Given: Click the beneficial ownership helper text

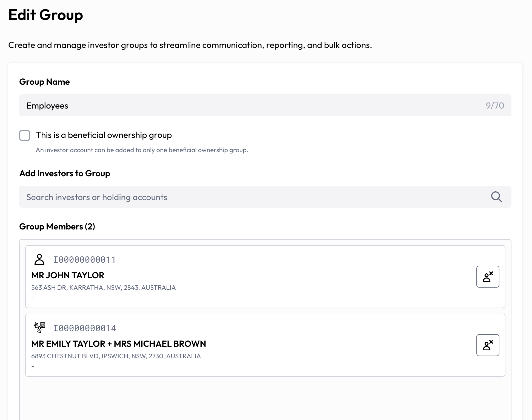Looking at the screenshot, I should [x=142, y=150].
